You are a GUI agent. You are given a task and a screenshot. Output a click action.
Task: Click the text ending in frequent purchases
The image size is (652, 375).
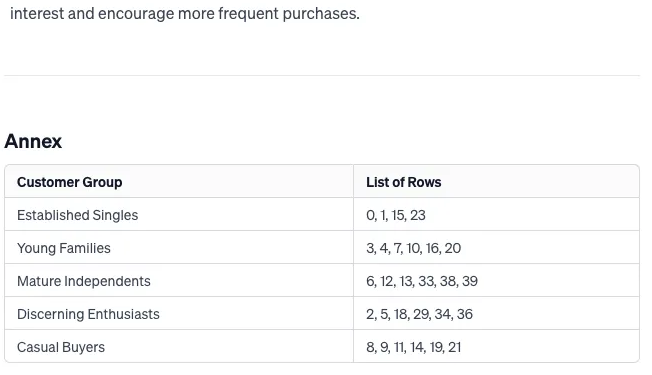(185, 14)
